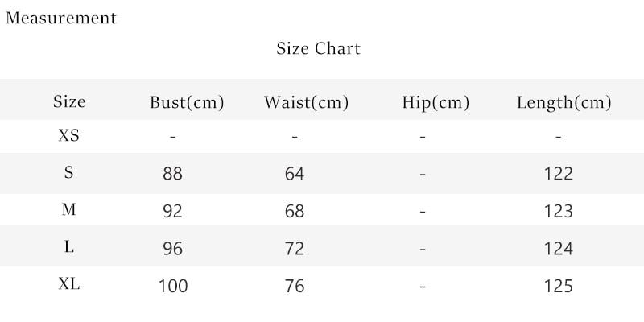The image size is (644, 322).
Task: Click waist value 76 for size XL
Action: pyautogui.click(x=295, y=286)
